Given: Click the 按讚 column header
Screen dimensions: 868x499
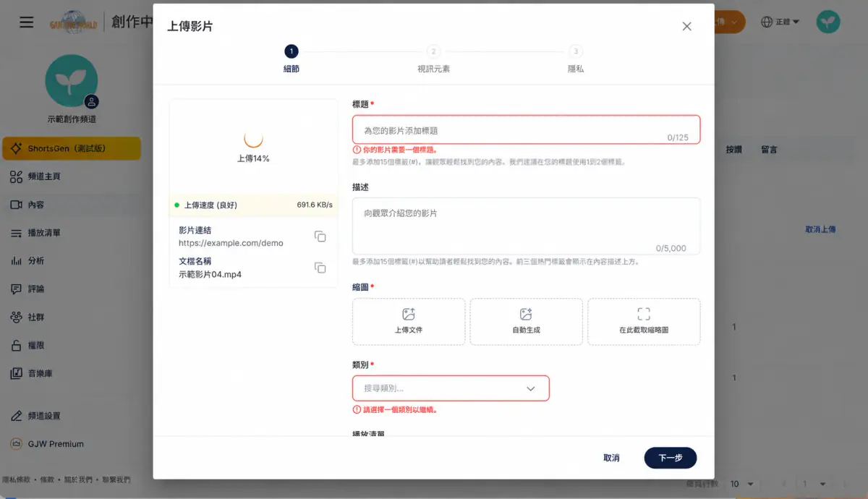Looking at the screenshot, I should point(733,150).
